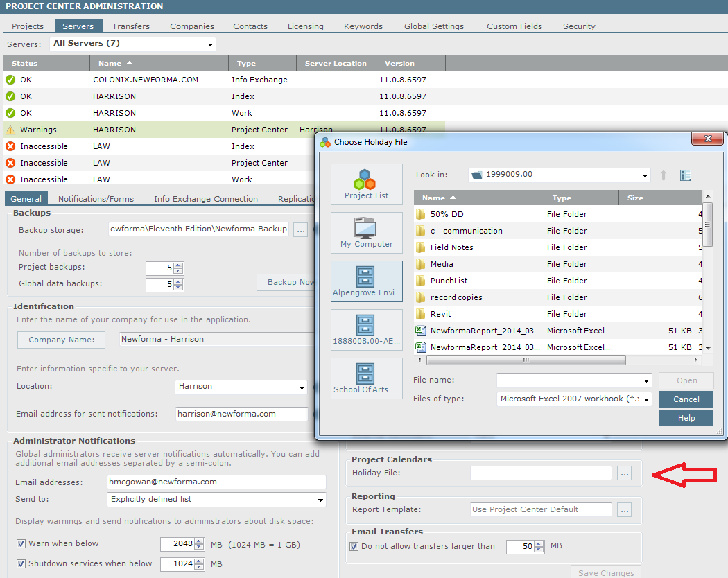Expand the File name dropdown
Screen dimensions: 728x578
(646, 380)
